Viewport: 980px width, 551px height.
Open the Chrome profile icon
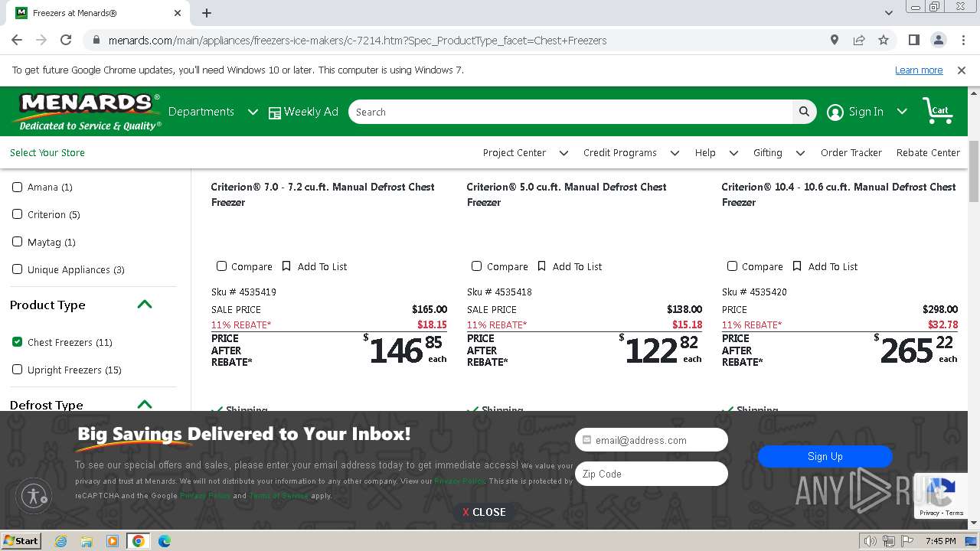click(x=938, y=40)
